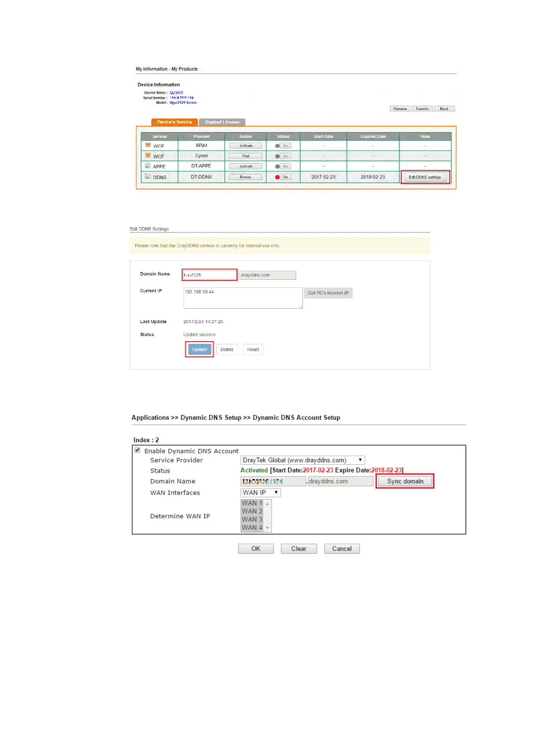Click the APPE service icon

click(x=148, y=166)
